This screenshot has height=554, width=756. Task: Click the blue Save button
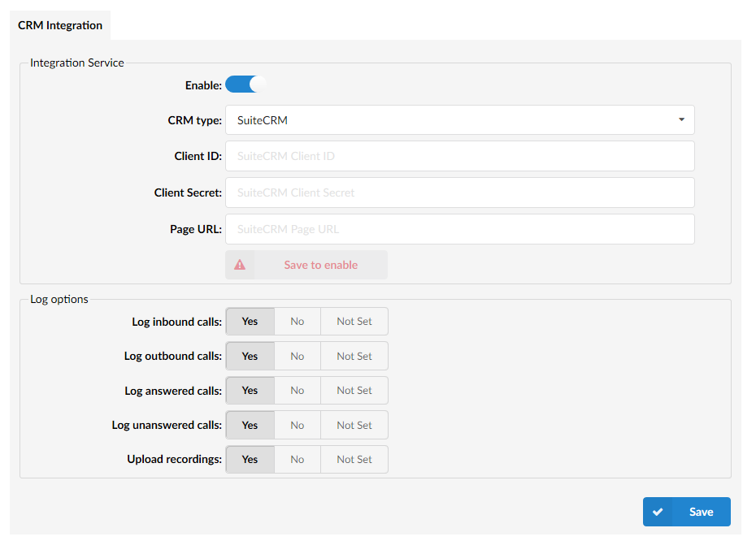[687, 512]
